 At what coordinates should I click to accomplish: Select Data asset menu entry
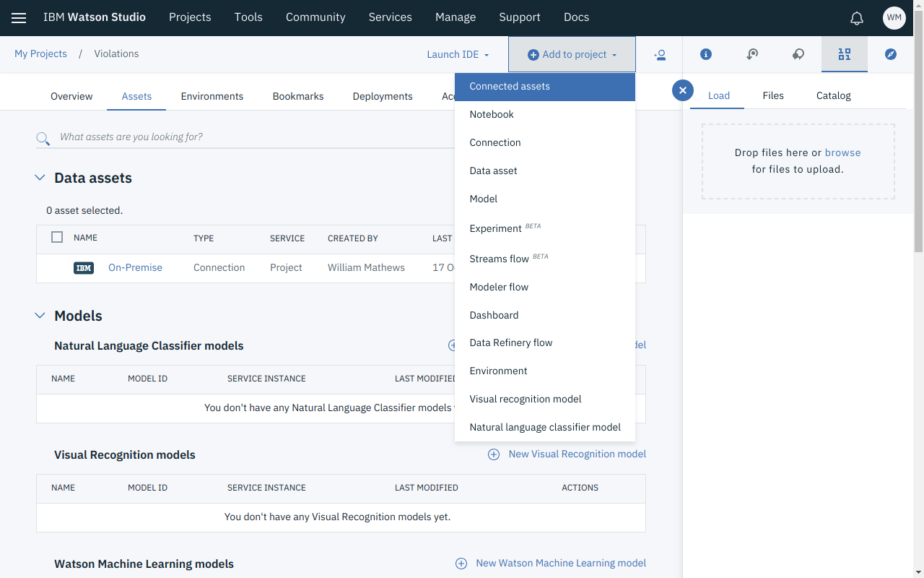545,171
